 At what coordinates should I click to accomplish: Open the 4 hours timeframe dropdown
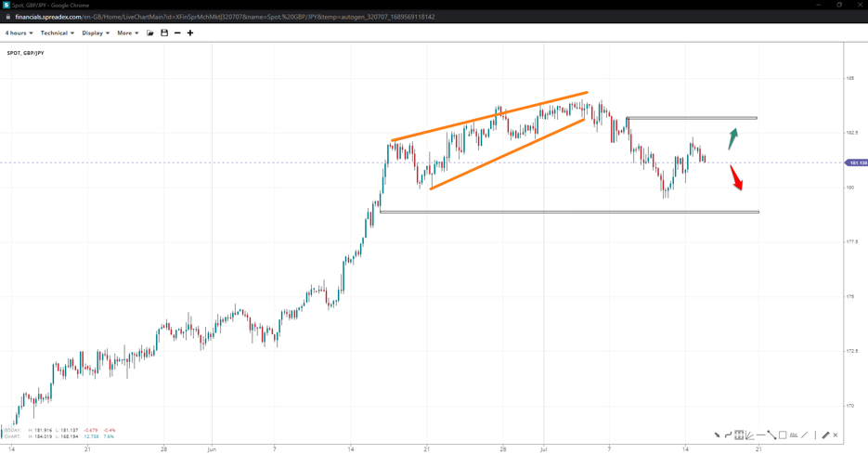[x=19, y=33]
